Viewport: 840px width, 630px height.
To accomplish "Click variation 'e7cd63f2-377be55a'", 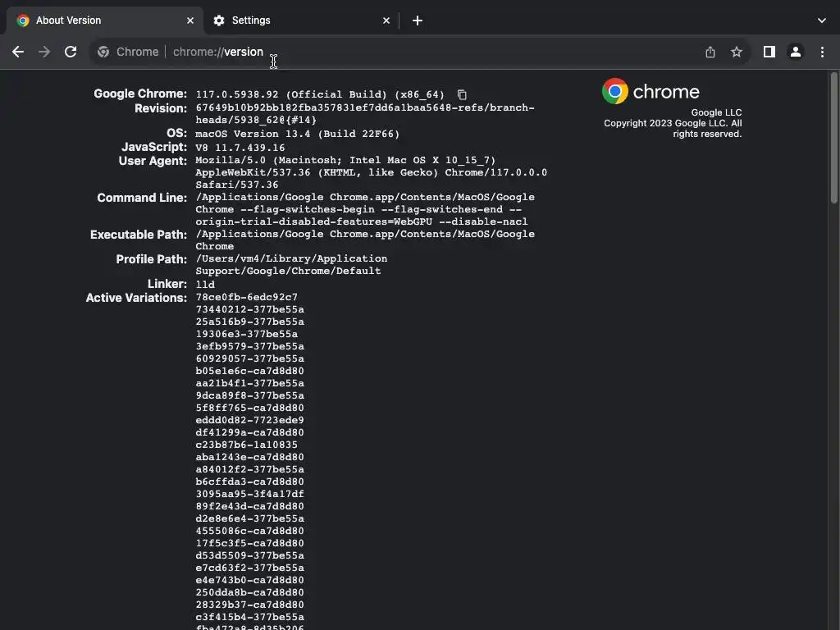I will 249,568.
